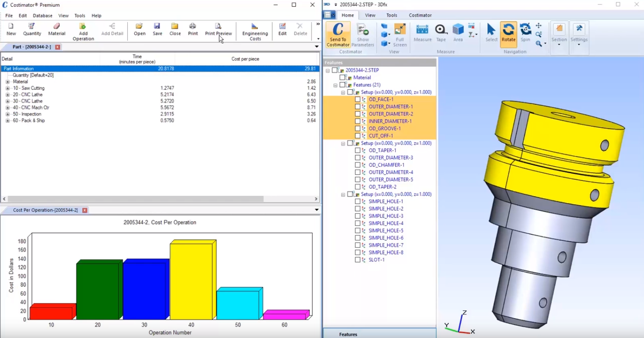Select the Part Information row

point(159,69)
